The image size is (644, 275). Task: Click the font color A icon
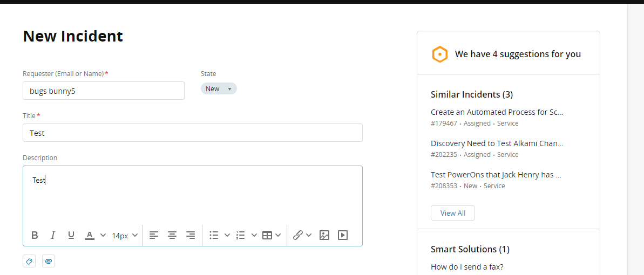click(90, 235)
